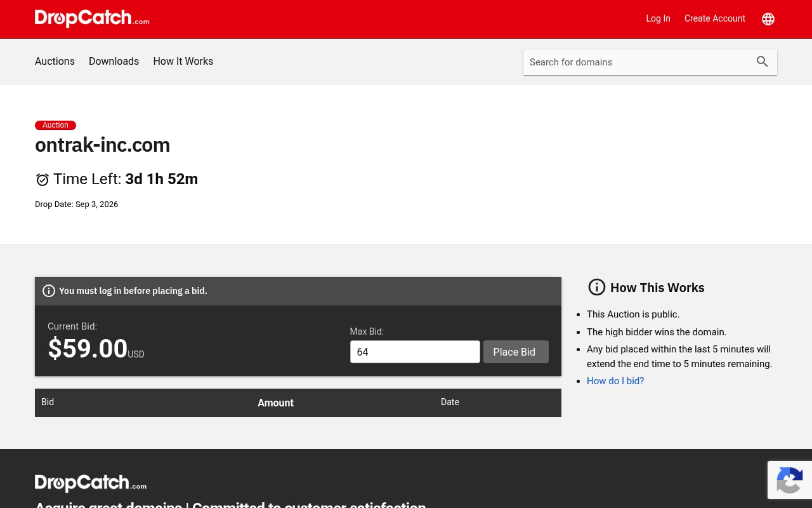The image size is (812, 508).
Task: Click the Log In link
Action: tap(658, 18)
